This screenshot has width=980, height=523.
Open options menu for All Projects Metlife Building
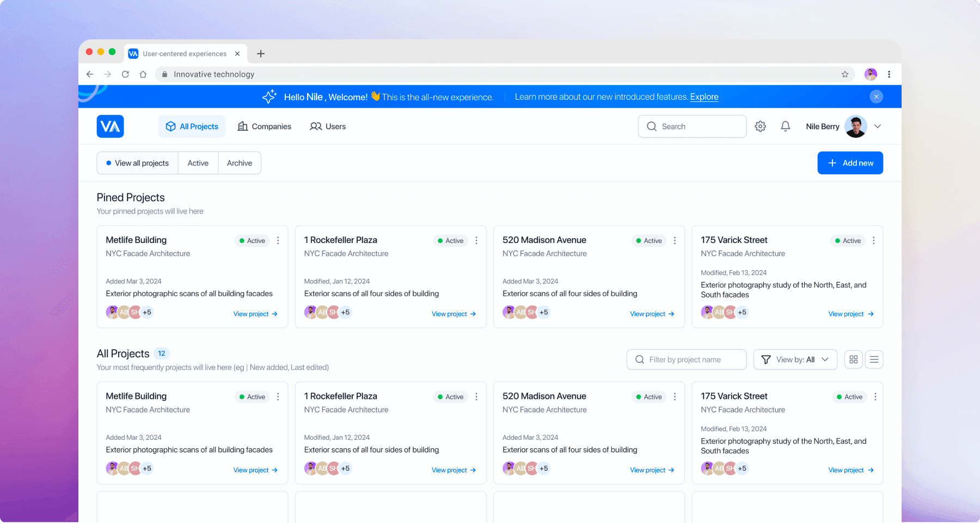pyautogui.click(x=278, y=397)
